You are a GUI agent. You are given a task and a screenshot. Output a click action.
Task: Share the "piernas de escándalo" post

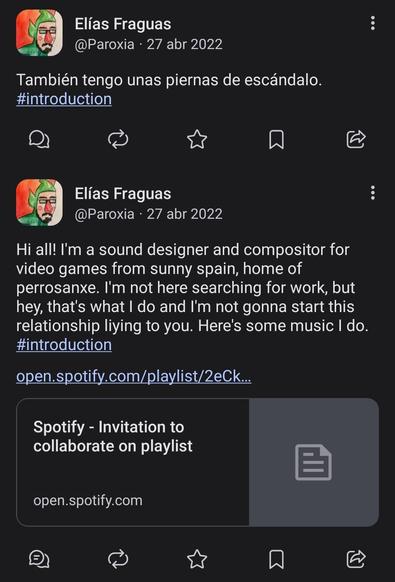click(x=356, y=140)
